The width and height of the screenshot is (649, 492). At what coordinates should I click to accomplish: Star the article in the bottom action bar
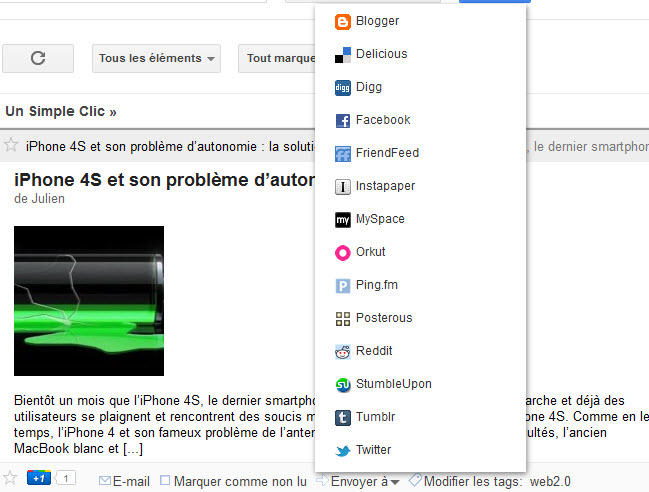click(x=10, y=478)
